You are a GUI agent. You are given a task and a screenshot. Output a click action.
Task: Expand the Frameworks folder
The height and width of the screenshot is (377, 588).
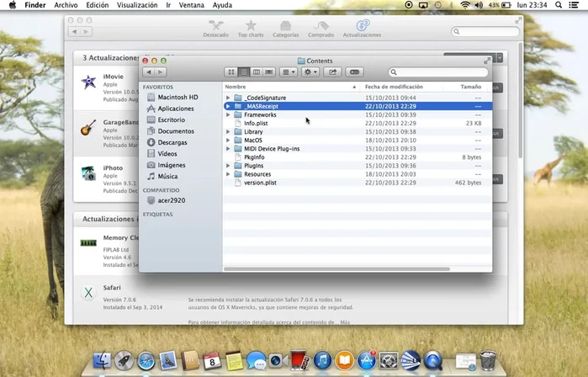pyautogui.click(x=228, y=114)
